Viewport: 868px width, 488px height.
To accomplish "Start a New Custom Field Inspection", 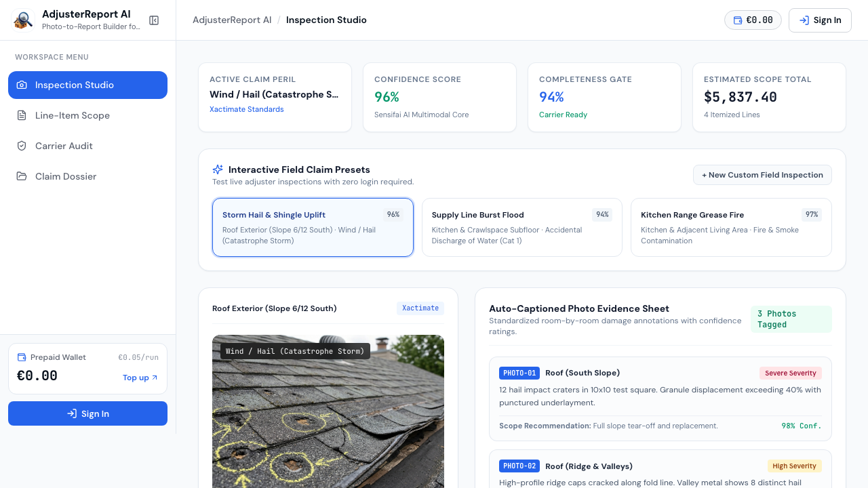I will tap(762, 175).
